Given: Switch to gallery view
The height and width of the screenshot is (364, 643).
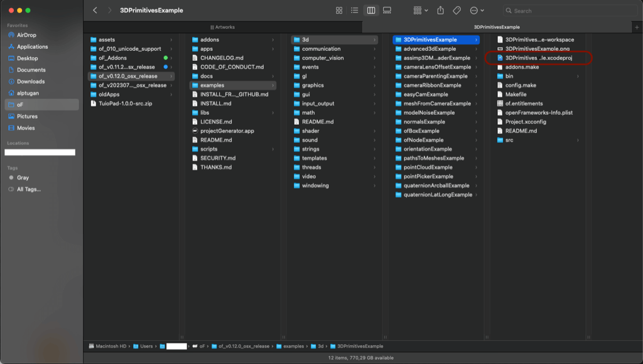Looking at the screenshot, I should [x=387, y=11].
